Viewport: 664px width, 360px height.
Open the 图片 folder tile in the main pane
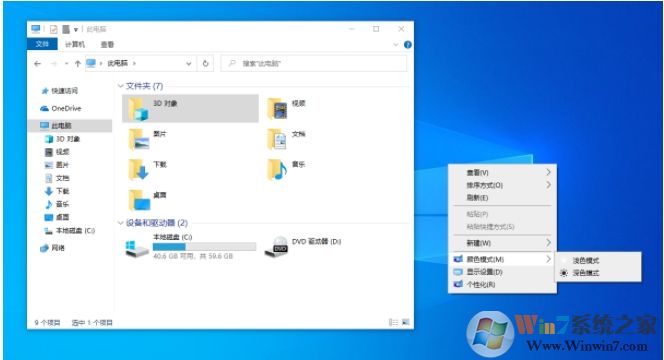coord(148,139)
